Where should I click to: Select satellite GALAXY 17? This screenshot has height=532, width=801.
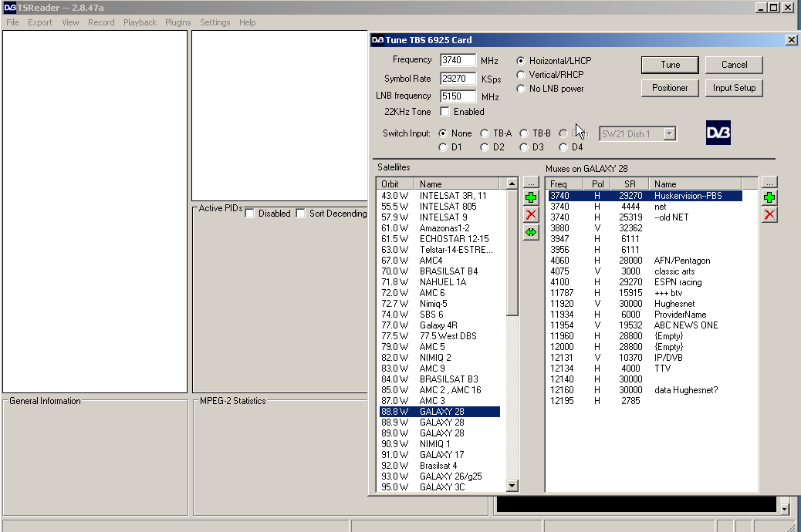point(439,454)
